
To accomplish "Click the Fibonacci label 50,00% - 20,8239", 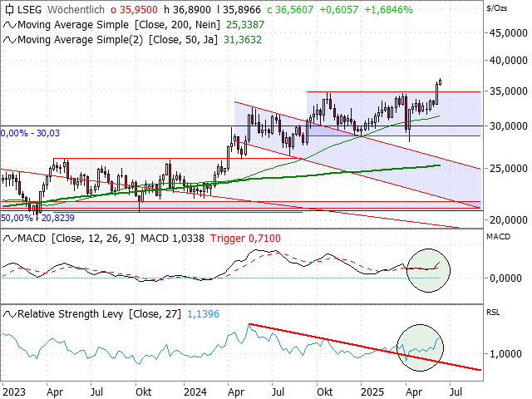I will pos(37,218).
